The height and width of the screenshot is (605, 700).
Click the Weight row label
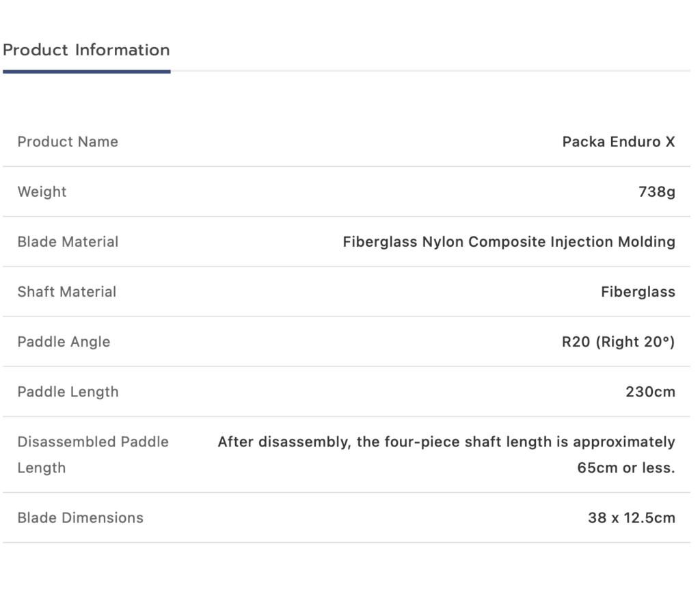click(42, 191)
